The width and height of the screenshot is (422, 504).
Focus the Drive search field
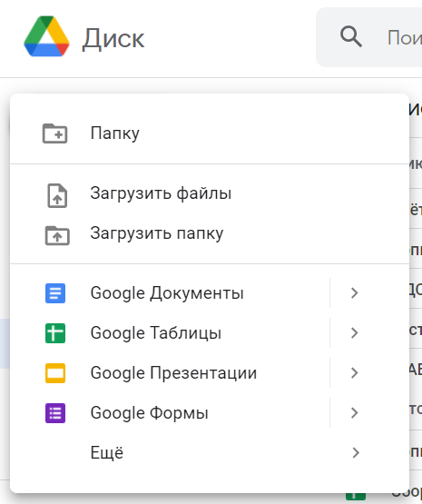[x=369, y=37]
